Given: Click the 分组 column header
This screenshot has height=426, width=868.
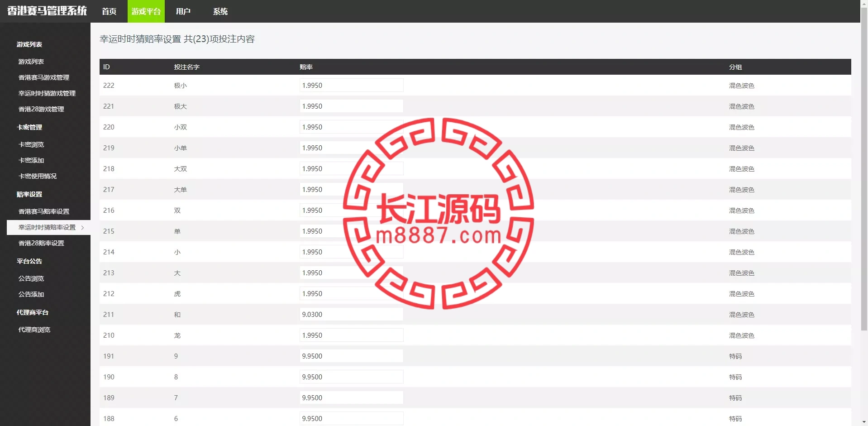Looking at the screenshot, I should 735,67.
